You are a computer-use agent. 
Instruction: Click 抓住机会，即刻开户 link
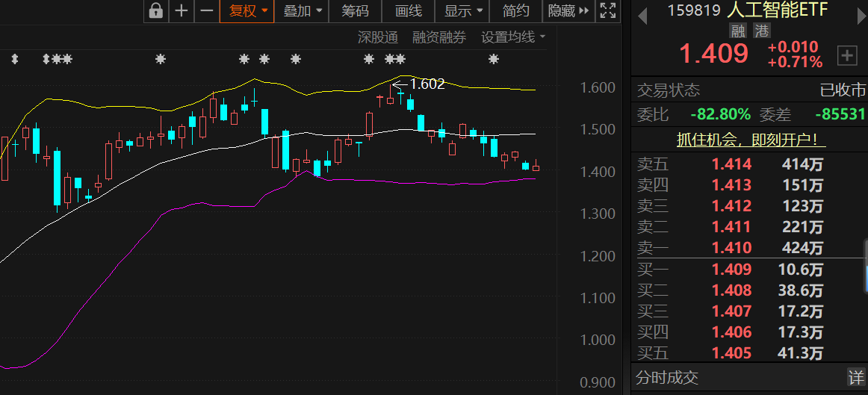click(751, 140)
